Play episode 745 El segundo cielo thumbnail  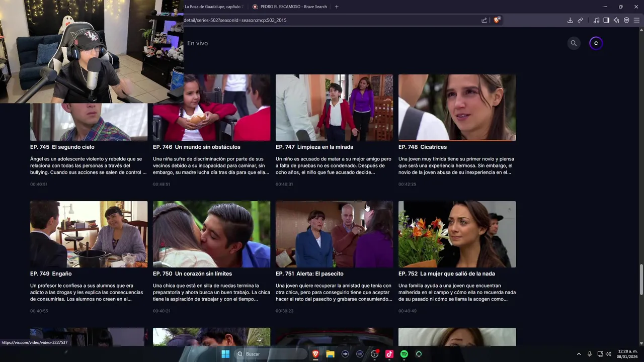(89, 122)
